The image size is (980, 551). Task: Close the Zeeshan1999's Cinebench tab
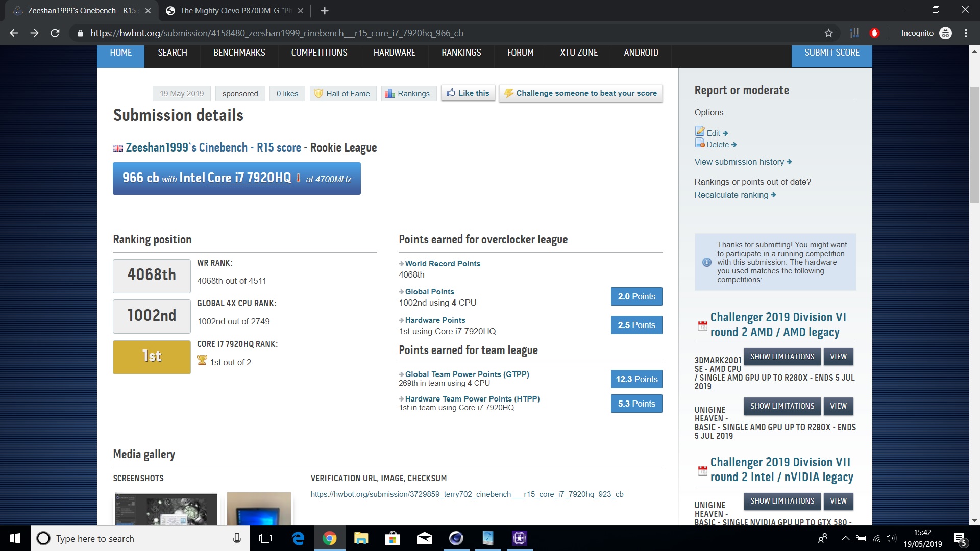click(148, 10)
